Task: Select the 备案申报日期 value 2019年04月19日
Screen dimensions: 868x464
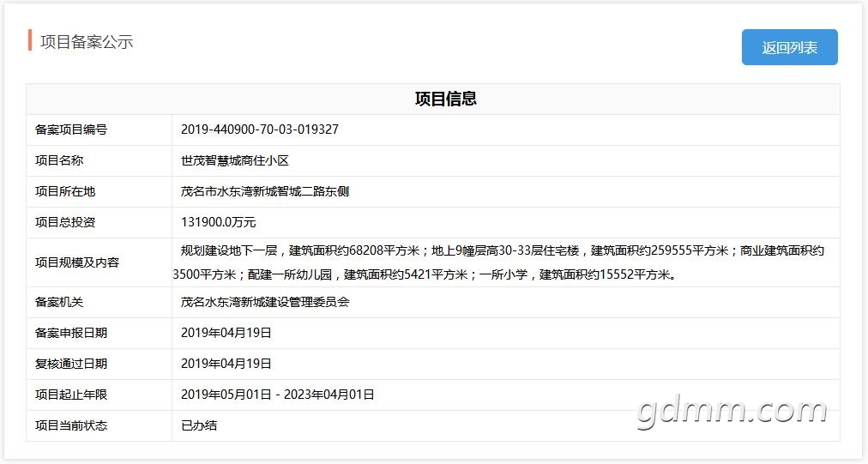Action: click(226, 333)
